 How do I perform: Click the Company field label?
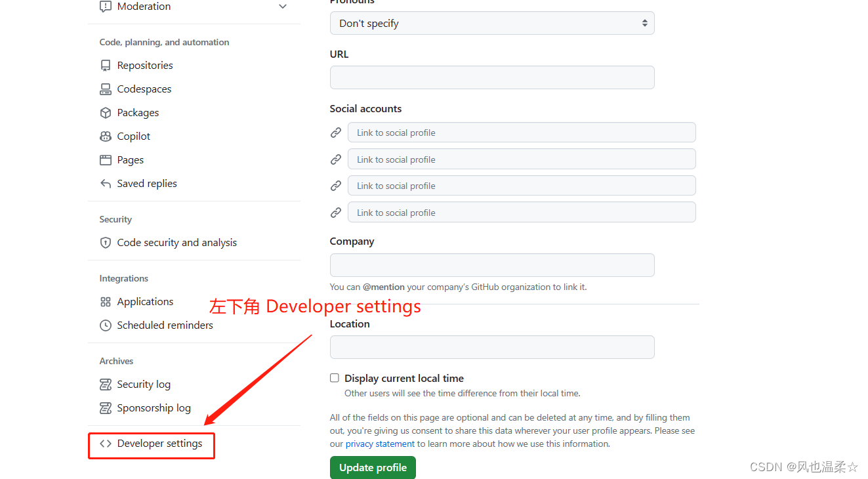click(x=352, y=241)
